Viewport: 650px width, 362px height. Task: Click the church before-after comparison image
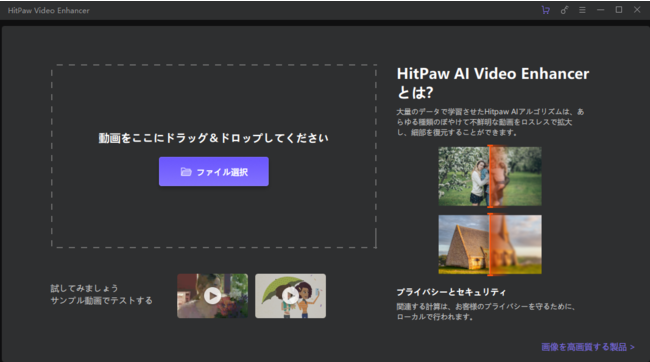pyautogui.click(x=490, y=244)
